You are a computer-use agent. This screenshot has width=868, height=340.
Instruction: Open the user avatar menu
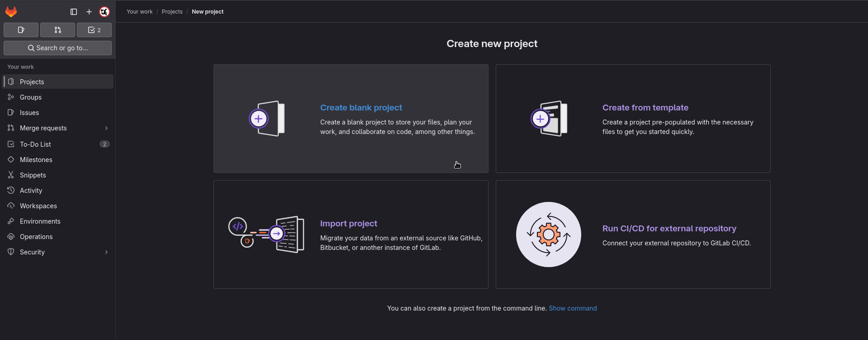coord(104,12)
